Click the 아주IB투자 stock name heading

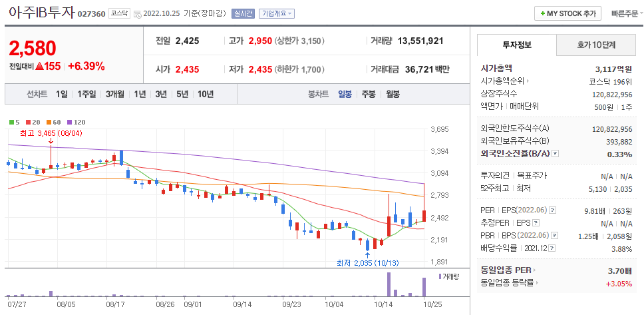[x=41, y=13]
